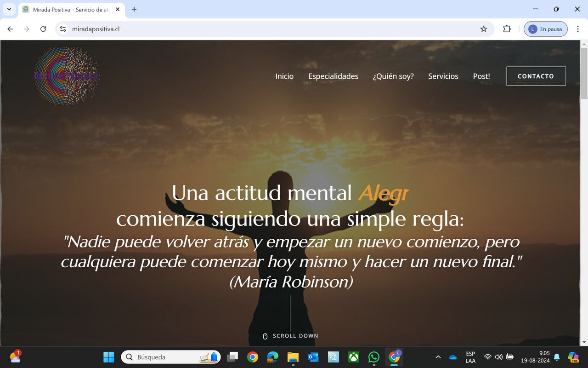
Task: Open Microsoft Edge from the taskbar
Action: [x=273, y=357]
